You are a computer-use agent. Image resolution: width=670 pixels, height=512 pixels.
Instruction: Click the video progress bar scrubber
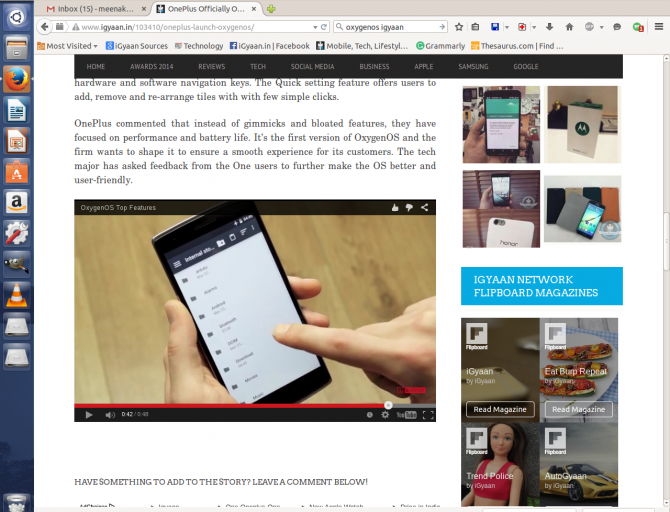[x=388, y=405]
